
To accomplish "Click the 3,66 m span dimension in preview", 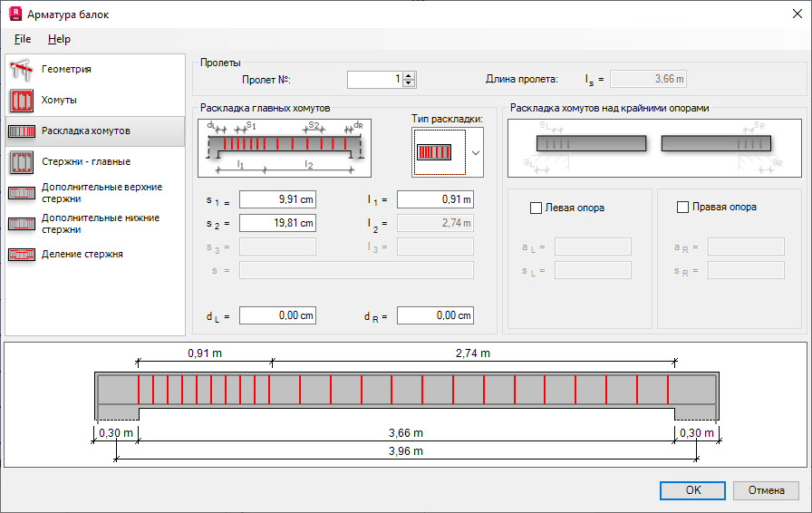I will coord(406,432).
